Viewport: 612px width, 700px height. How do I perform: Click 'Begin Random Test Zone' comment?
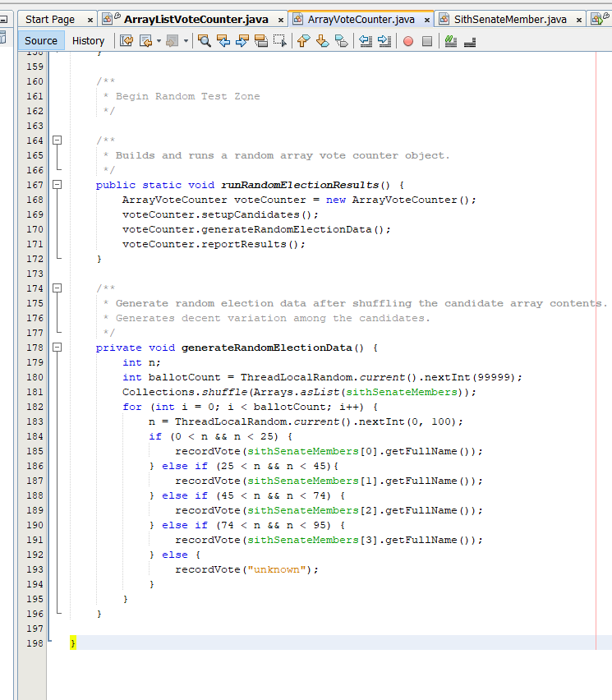point(187,96)
